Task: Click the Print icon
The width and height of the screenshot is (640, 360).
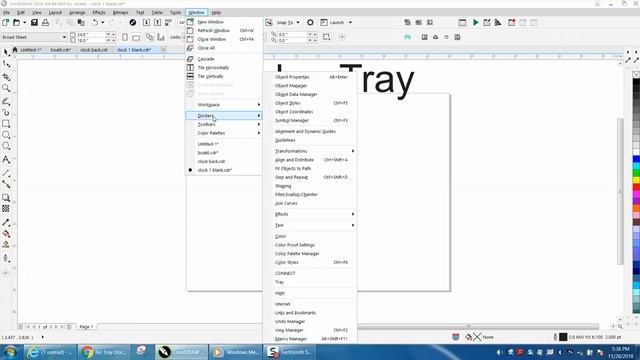Action: [x=45, y=22]
